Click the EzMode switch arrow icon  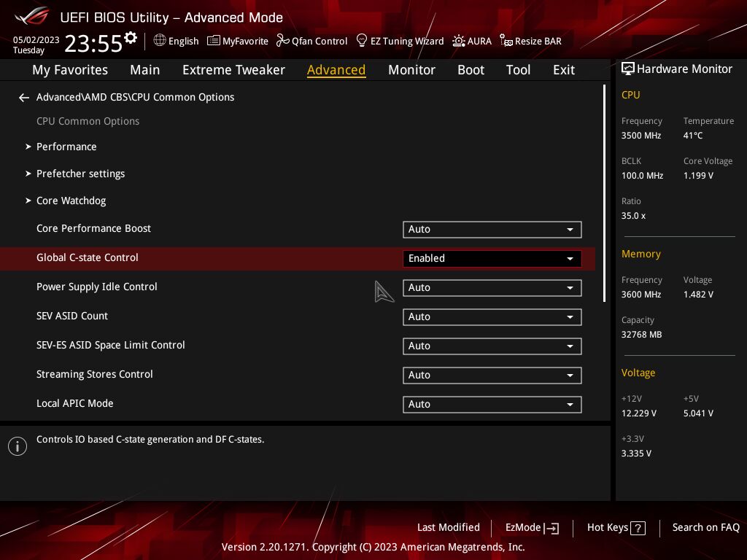[551, 528]
